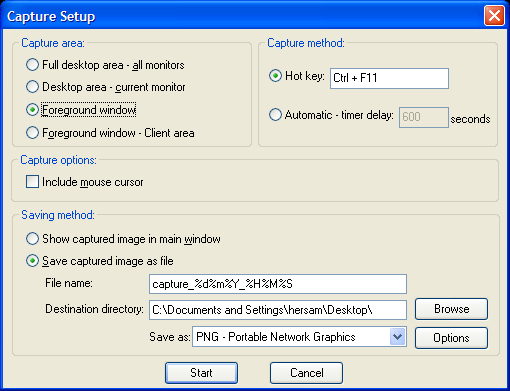Click the 'Save as:' label
Viewport: 510px width, 391px height.
170,337
